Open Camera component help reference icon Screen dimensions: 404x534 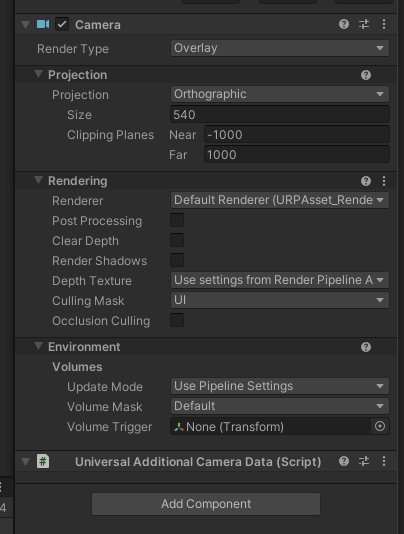point(344,24)
